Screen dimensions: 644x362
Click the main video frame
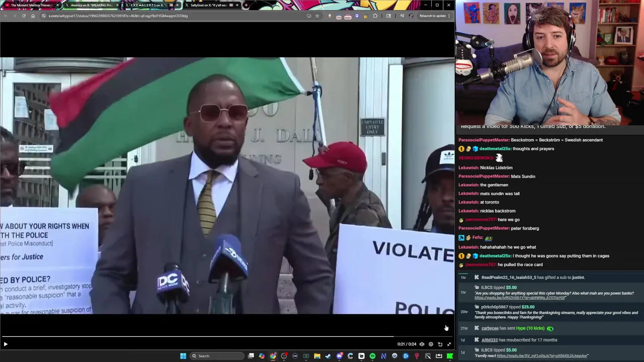[x=227, y=186]
